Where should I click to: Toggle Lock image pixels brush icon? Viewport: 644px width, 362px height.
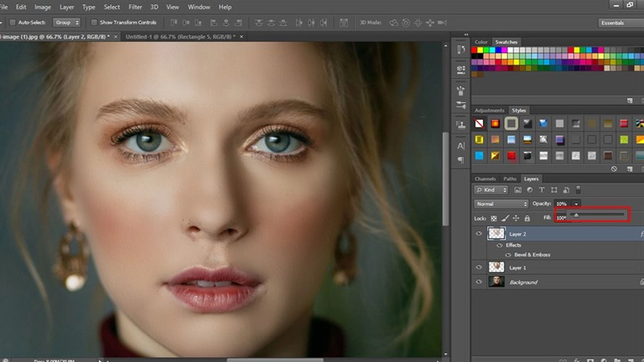505,218
